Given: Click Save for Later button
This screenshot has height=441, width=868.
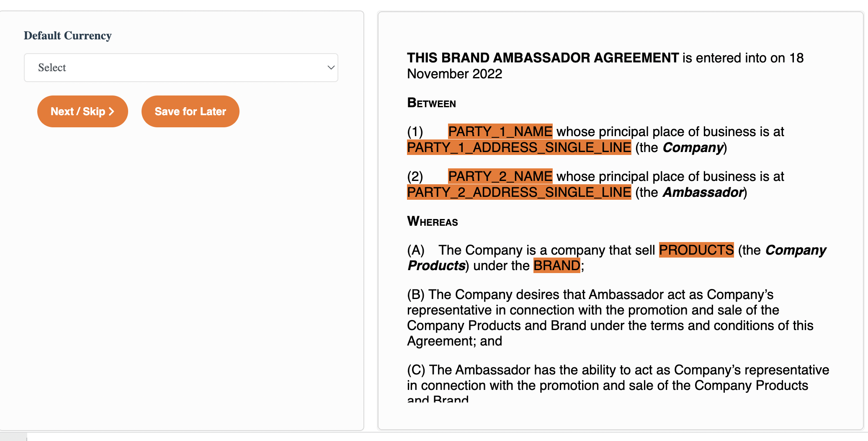Looking at the screenshot, I should [x=191, y=111].
